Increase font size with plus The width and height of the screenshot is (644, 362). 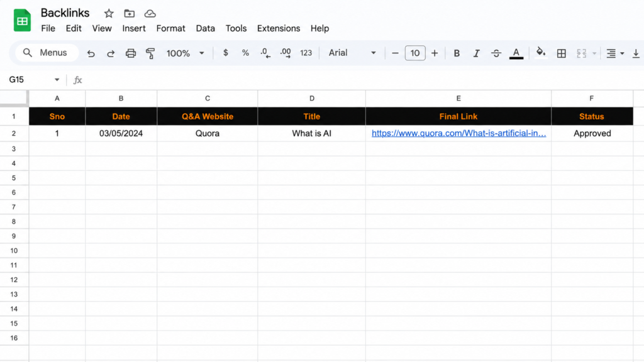click(435, 53)
